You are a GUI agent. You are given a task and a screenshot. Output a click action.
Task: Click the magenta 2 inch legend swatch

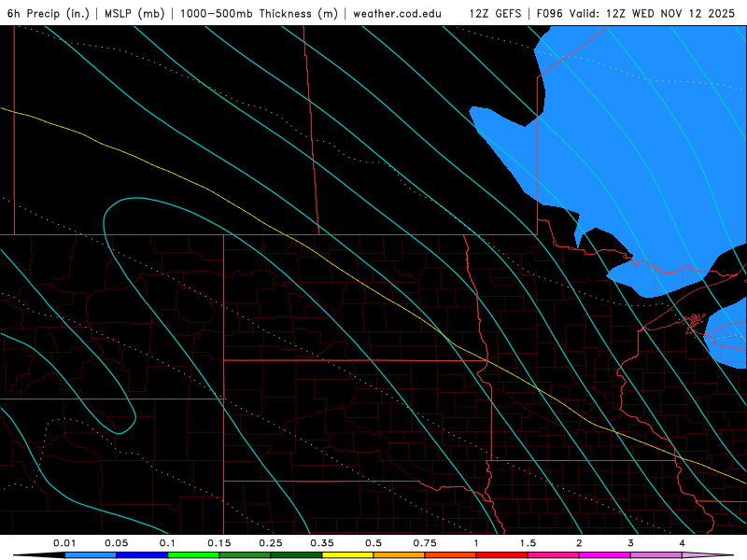point(605,555)
